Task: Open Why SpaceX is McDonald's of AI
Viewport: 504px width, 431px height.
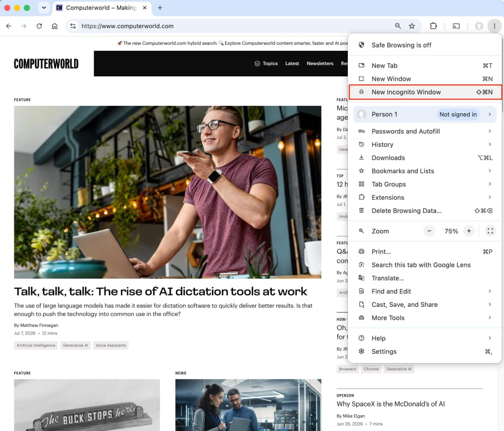Action: 391,404
